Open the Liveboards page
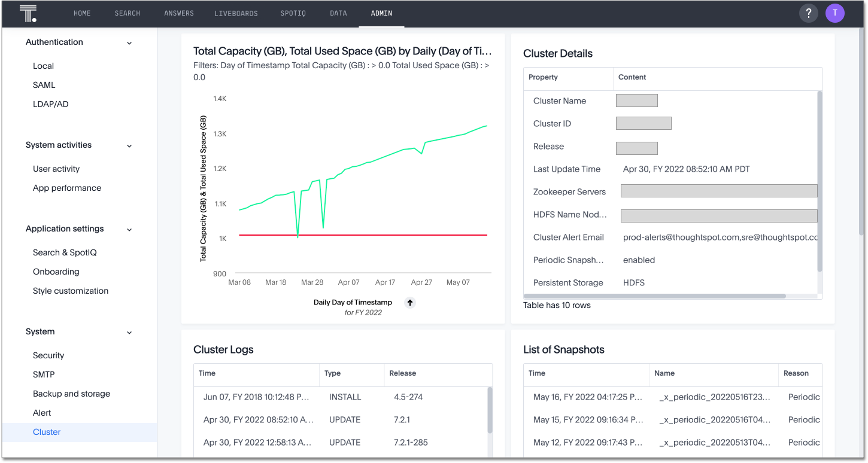 pos(236,13)
